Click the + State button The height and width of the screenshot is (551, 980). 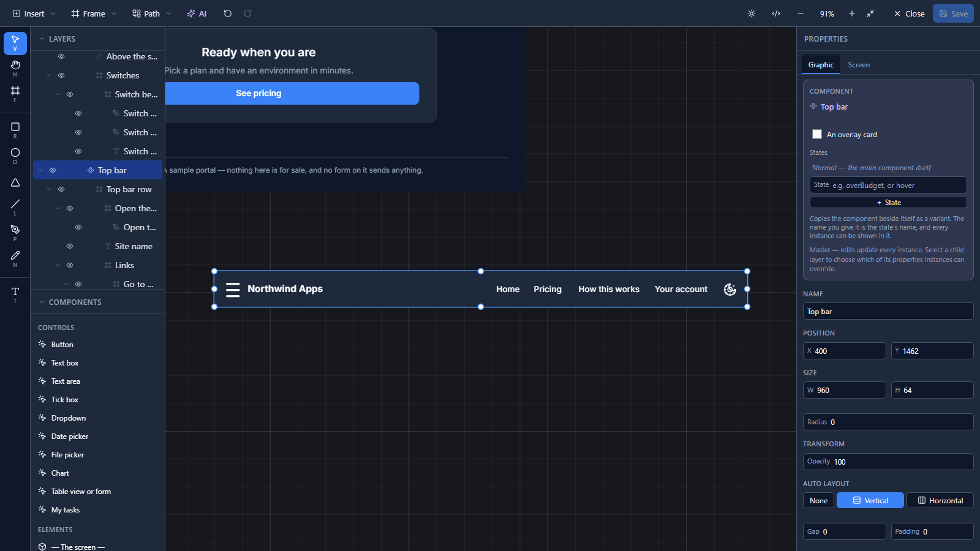888,202
